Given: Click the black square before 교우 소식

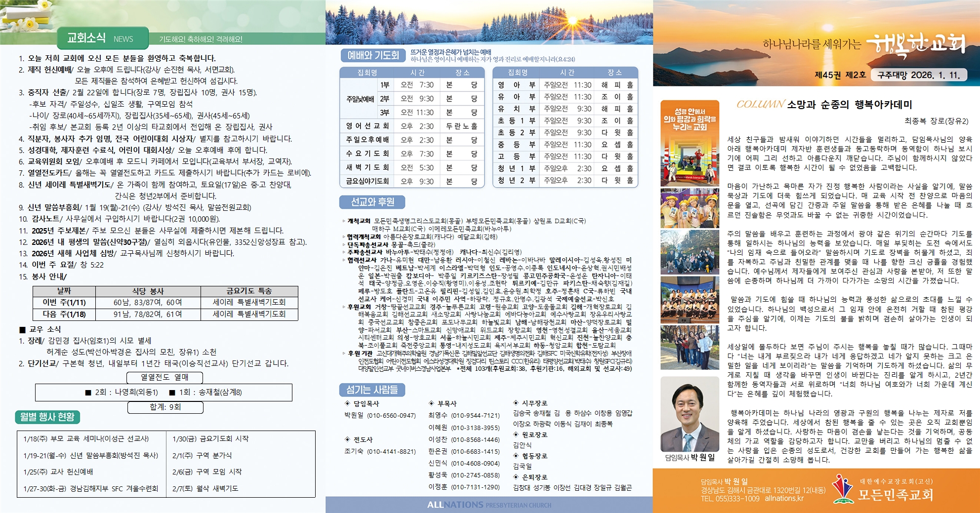Looking at the screenshot, I should [22, 330].
